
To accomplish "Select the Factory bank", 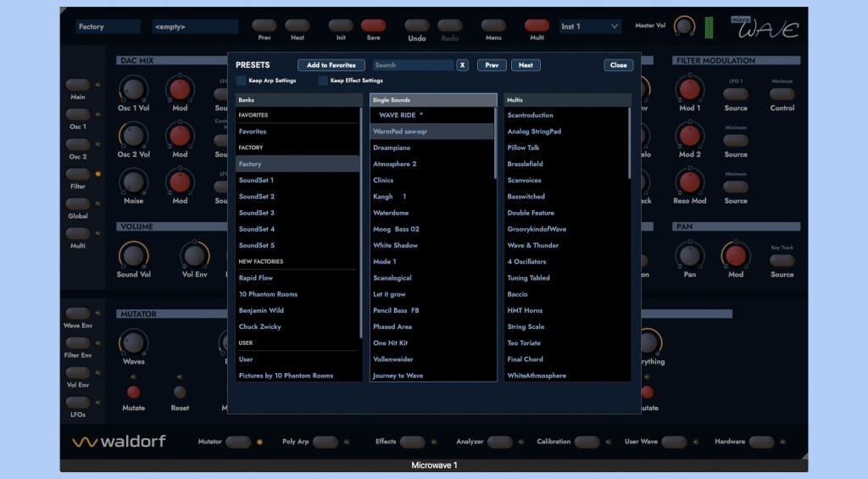I will tap(298, 164).
